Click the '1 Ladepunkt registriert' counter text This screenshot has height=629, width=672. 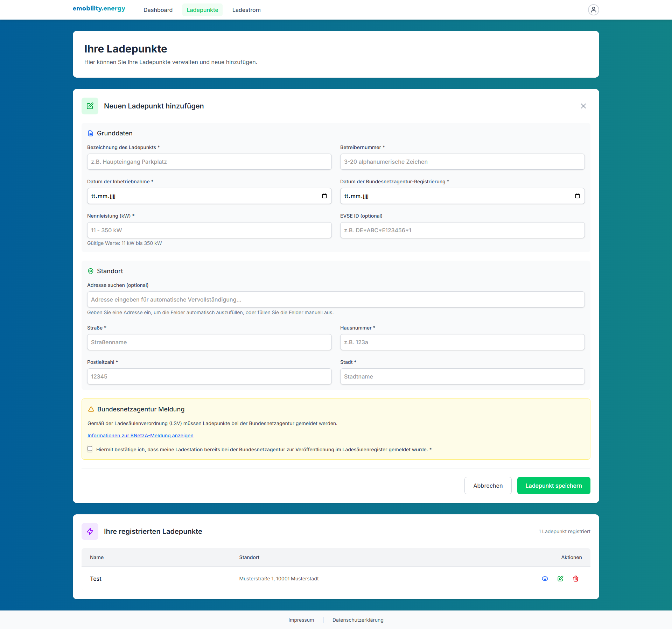point(564,531)
